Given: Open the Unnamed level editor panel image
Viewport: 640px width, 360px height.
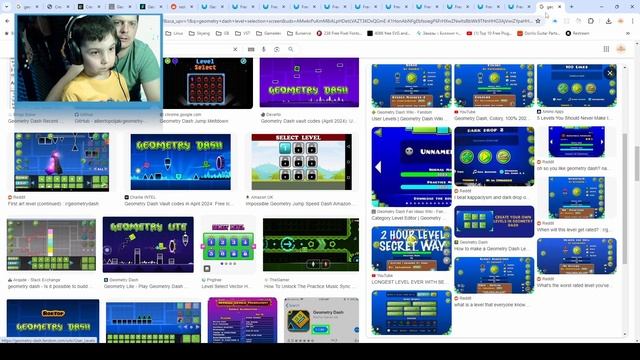Looking at the screenshot, I should pyautogui.click(x=411, y=167).
